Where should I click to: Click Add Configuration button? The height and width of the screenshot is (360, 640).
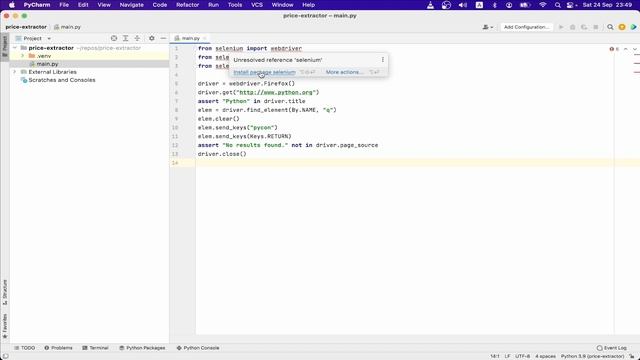coord(526,27)
